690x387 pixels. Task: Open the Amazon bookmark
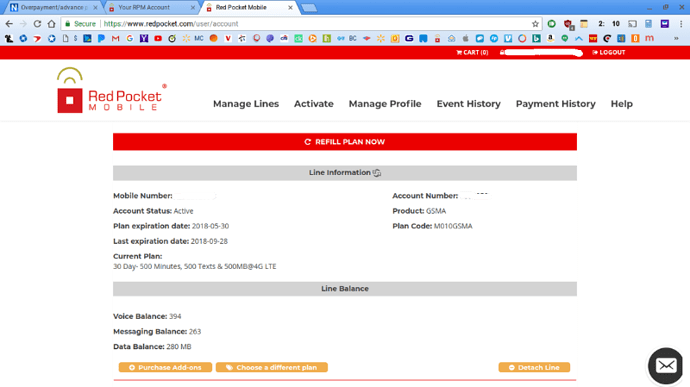551,38
